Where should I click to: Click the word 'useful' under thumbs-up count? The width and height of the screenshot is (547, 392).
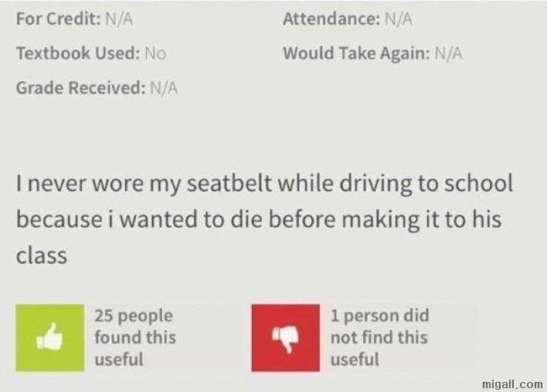tap(119, 360)
